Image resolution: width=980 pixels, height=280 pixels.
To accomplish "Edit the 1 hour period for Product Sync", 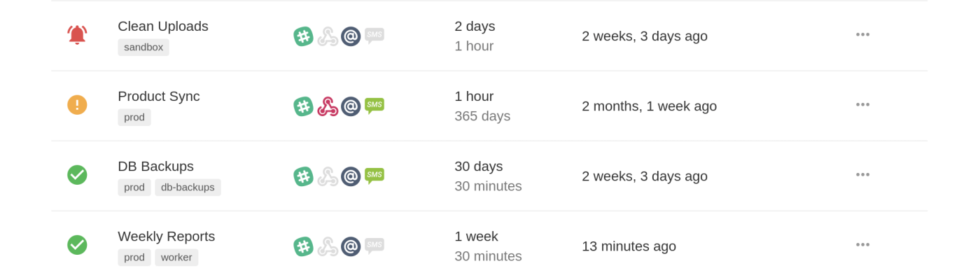I will coord(474,97).
